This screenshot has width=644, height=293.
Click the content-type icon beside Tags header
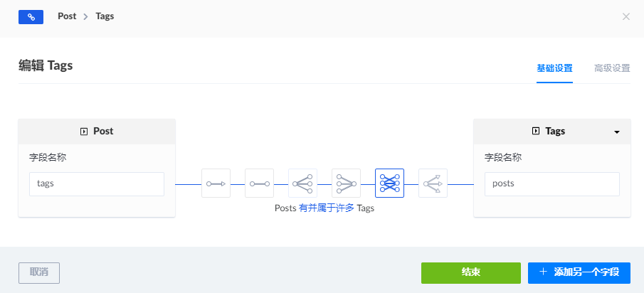coord(536,132)
